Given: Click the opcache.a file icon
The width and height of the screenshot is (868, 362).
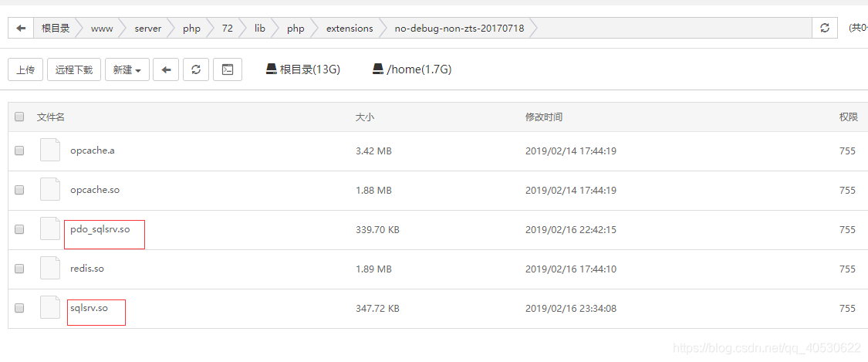Looking at the screenshot, I should pos(50,150).
